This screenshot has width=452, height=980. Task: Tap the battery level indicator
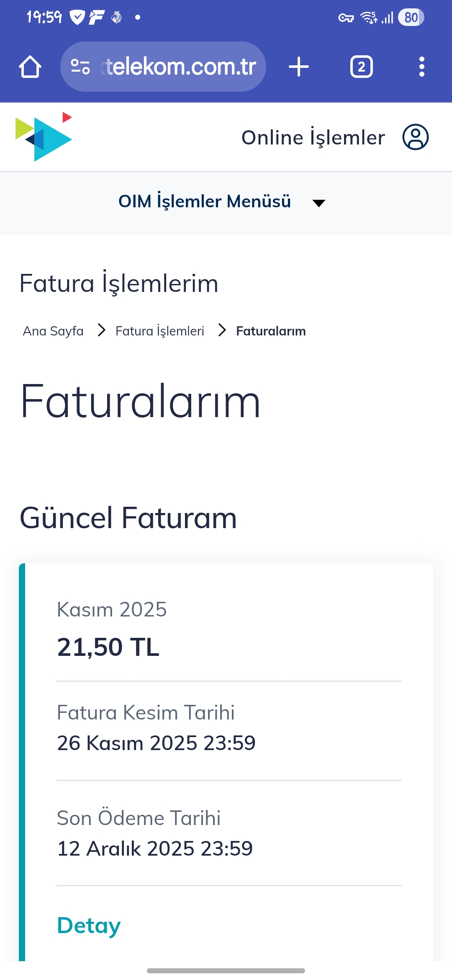point(411,18)
